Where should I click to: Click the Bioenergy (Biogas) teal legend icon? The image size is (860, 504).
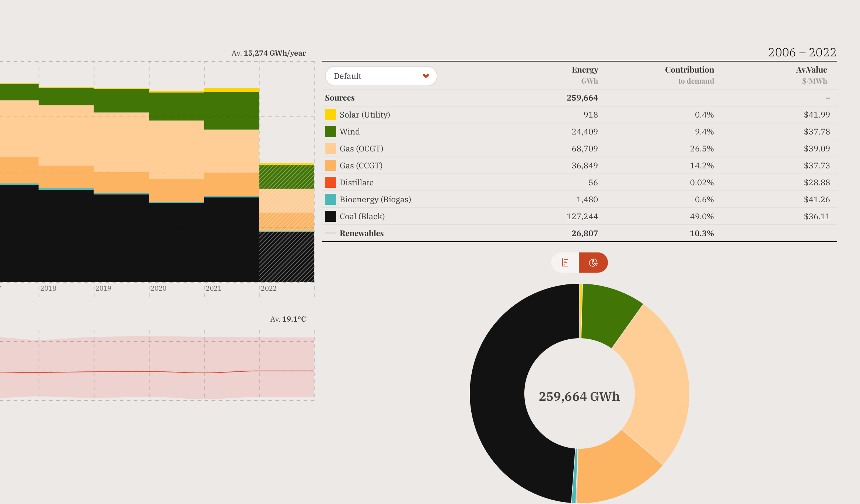[x=330, y=199]
